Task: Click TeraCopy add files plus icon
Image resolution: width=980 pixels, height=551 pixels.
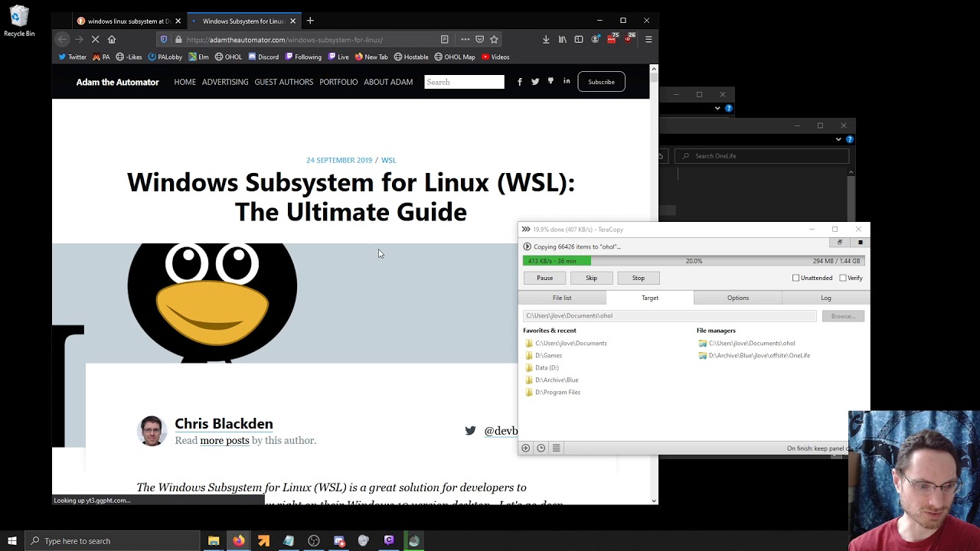Action: 525,448
